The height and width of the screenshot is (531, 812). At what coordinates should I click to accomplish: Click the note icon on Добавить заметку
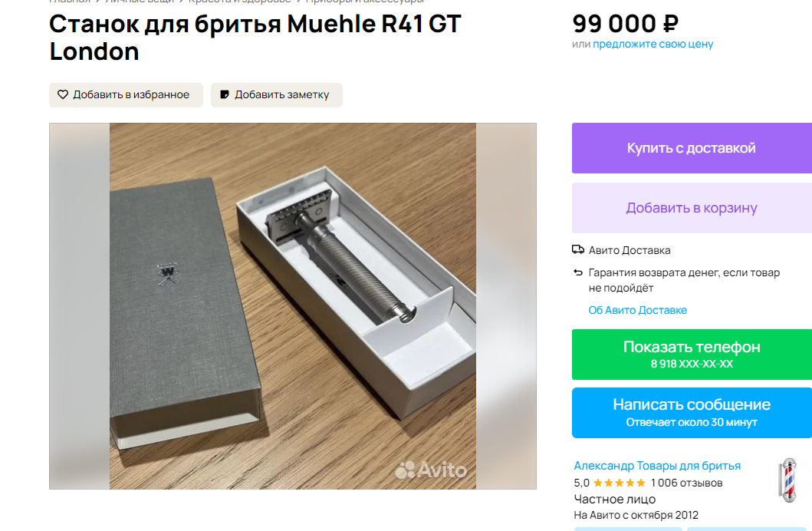(x=225, y=95)
